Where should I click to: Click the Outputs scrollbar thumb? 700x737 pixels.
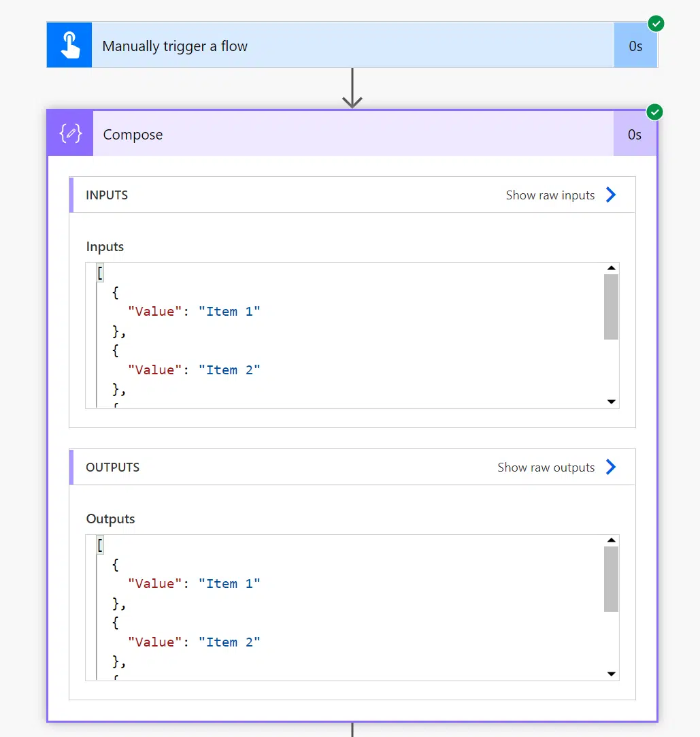point(611,578)
